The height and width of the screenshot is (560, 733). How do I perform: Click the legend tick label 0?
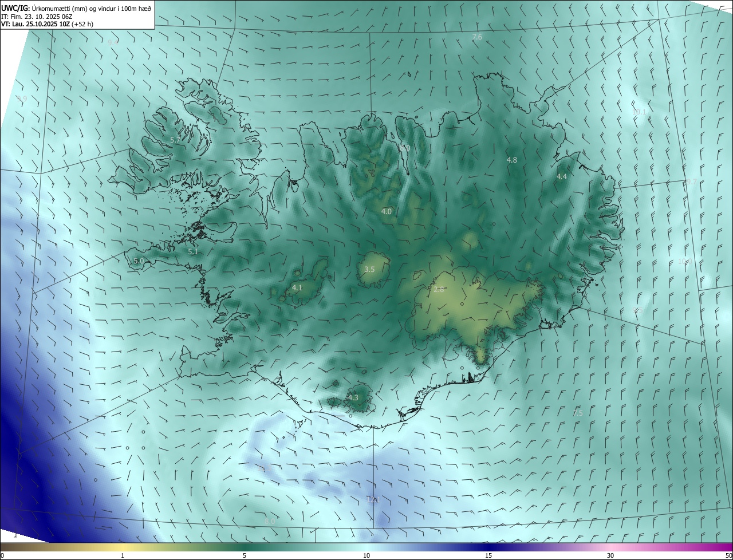point(2,555)
